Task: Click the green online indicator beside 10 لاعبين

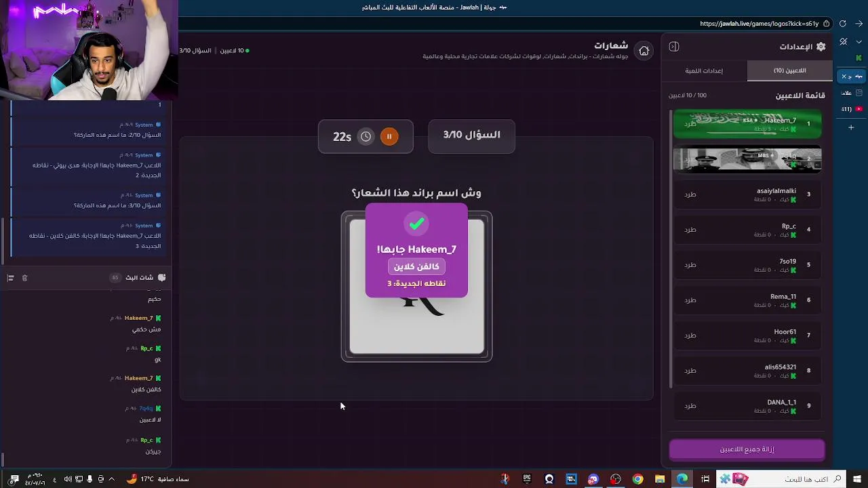Action: [x=248, y=51]
